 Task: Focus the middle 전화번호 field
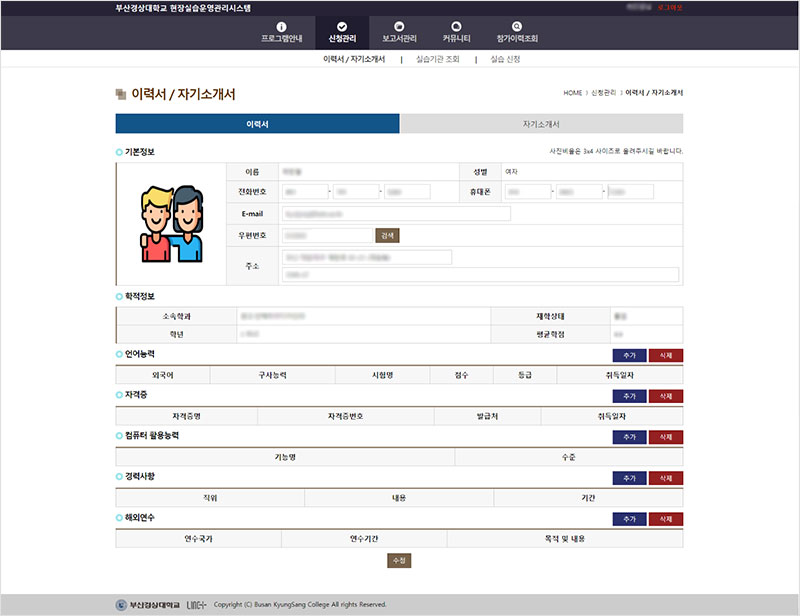[x=356, y=192]
